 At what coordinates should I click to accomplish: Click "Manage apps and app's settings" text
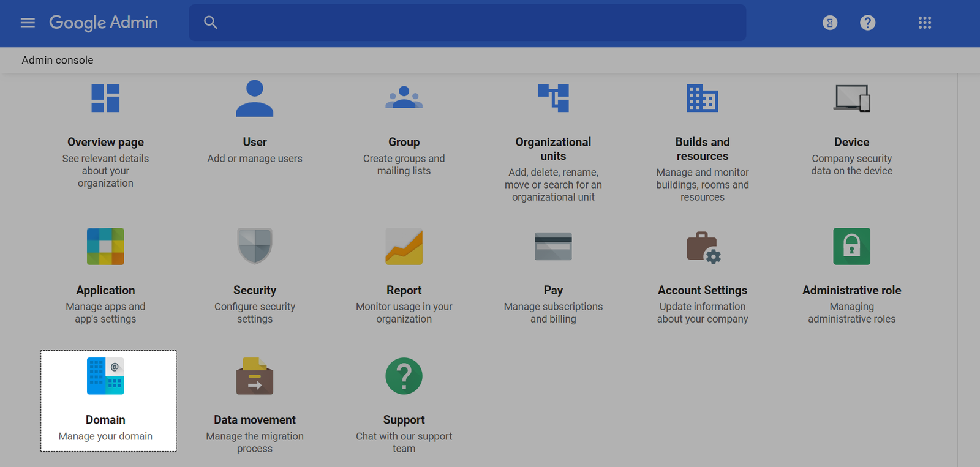pos(105,313)
